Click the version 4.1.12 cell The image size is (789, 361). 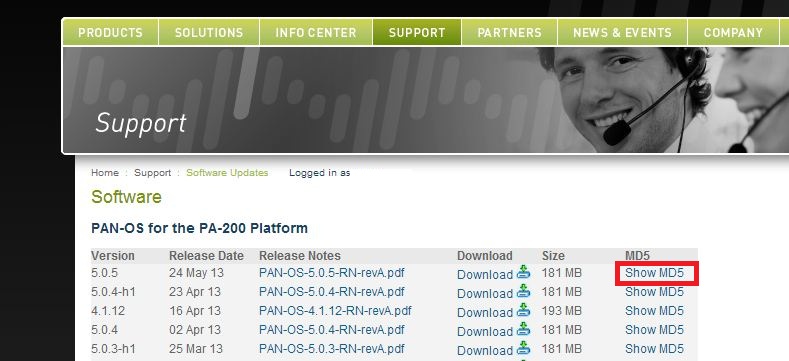[x=108, y=311]
